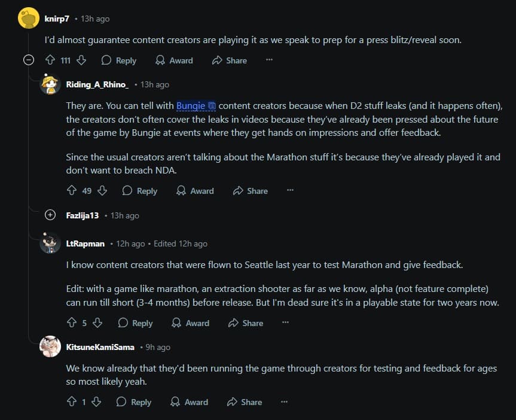
Task: Open Riding_A_Rhino_'s avatar image
Action: tap(50, 84)
